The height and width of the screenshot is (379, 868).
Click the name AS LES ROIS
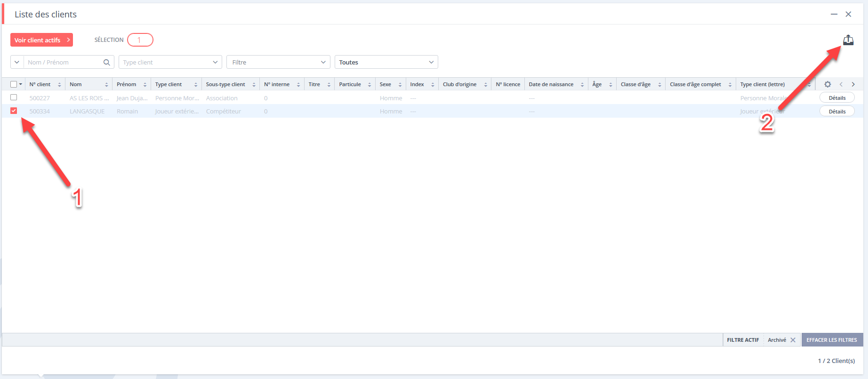coord(89,98)
